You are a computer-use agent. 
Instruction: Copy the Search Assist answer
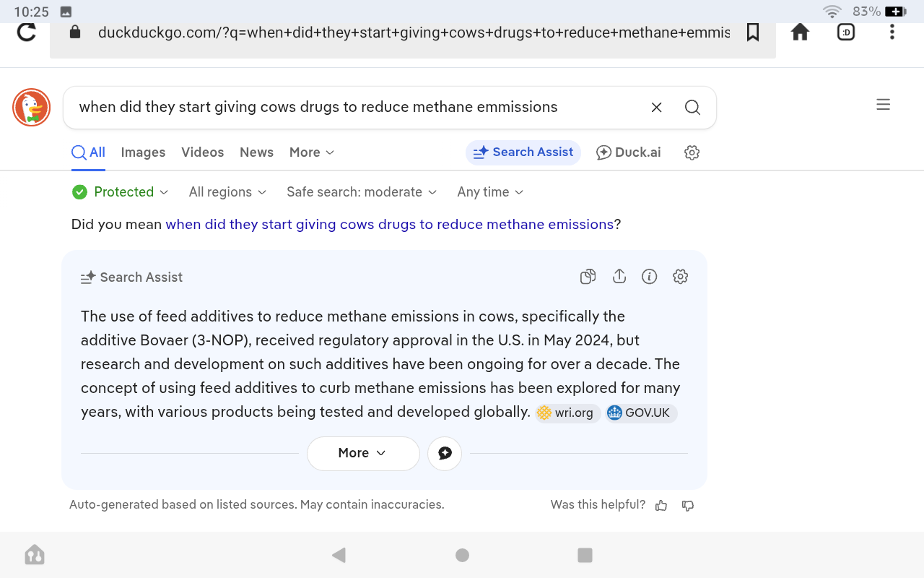[x=588, y=277]
